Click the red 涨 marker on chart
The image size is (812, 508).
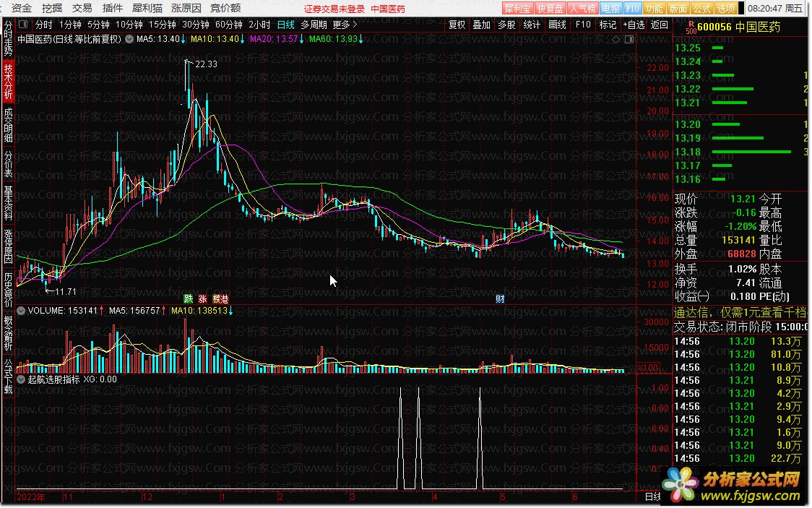(202, 298)
